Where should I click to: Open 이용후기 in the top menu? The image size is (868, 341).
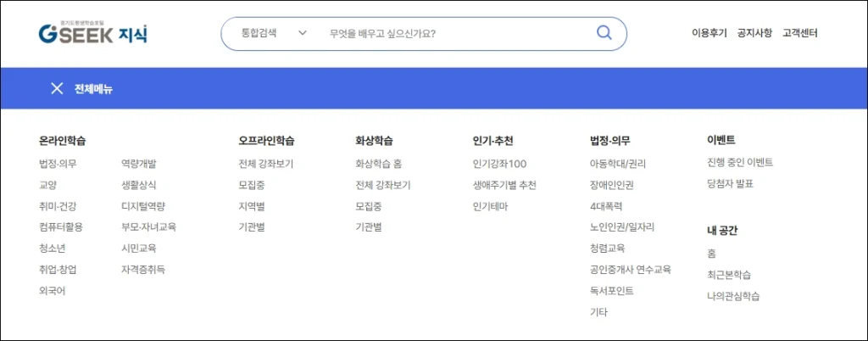point(709,34)
